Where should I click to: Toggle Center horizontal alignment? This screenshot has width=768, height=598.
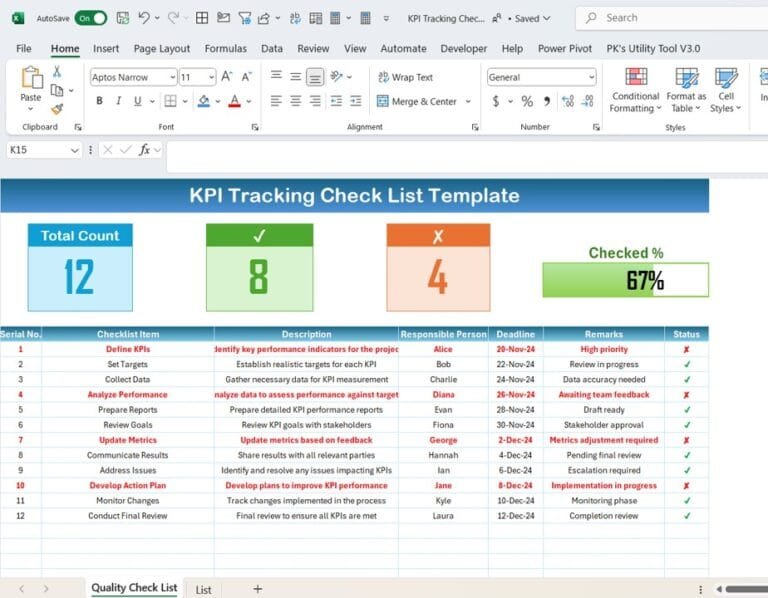(x=295, y=101)
